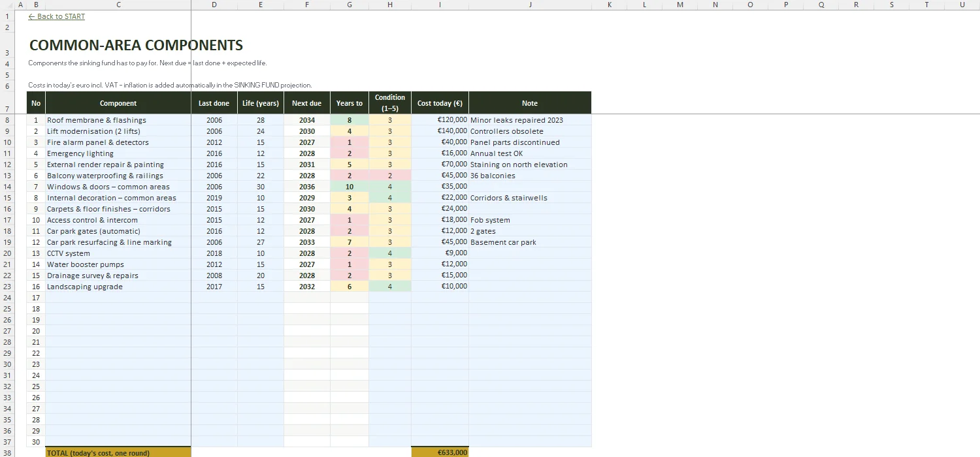Select column D header

pos(214,5)
